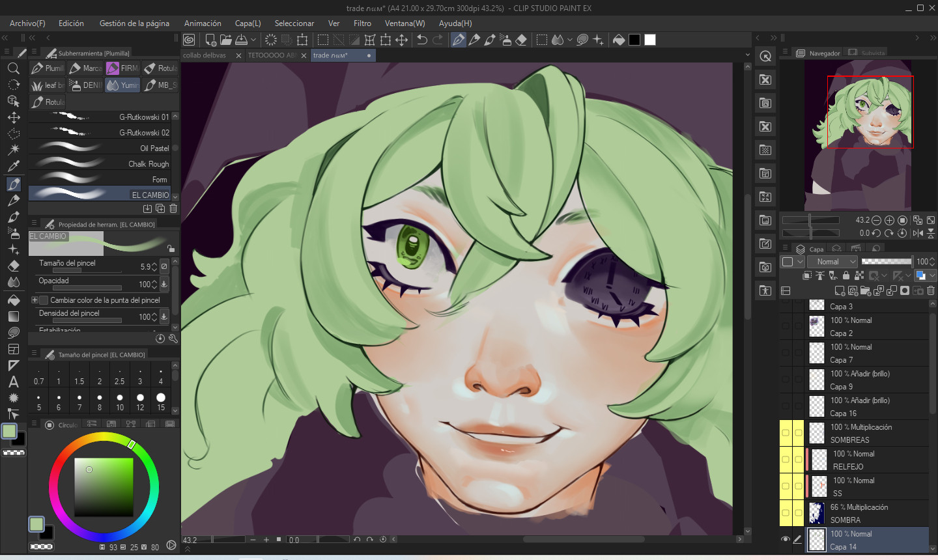The image size is (938, 560).
Task: Toggle visibility of RELFEJO layer
Action: click(x=786, y=460)
